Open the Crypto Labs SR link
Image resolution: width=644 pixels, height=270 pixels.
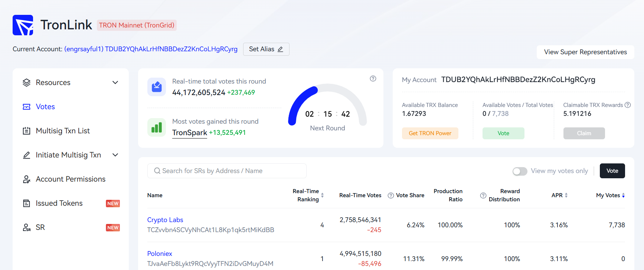tap(165, 220)
